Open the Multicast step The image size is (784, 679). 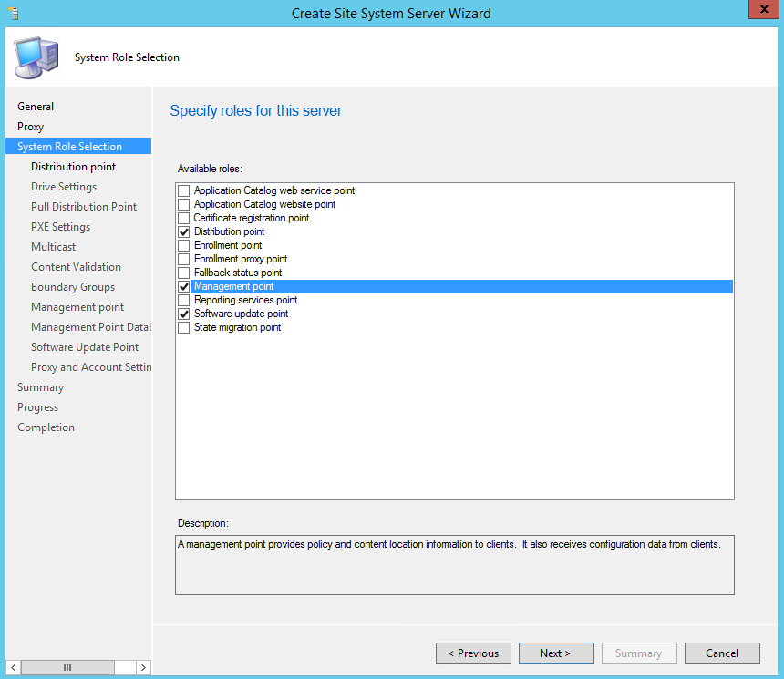[x=54, y=246]
